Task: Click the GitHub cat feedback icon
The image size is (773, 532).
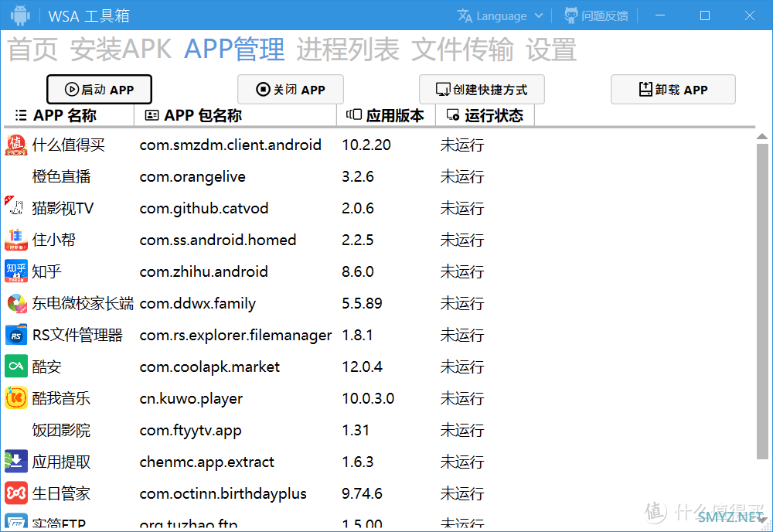Action: pyautogui.click(x=571, y=15)
